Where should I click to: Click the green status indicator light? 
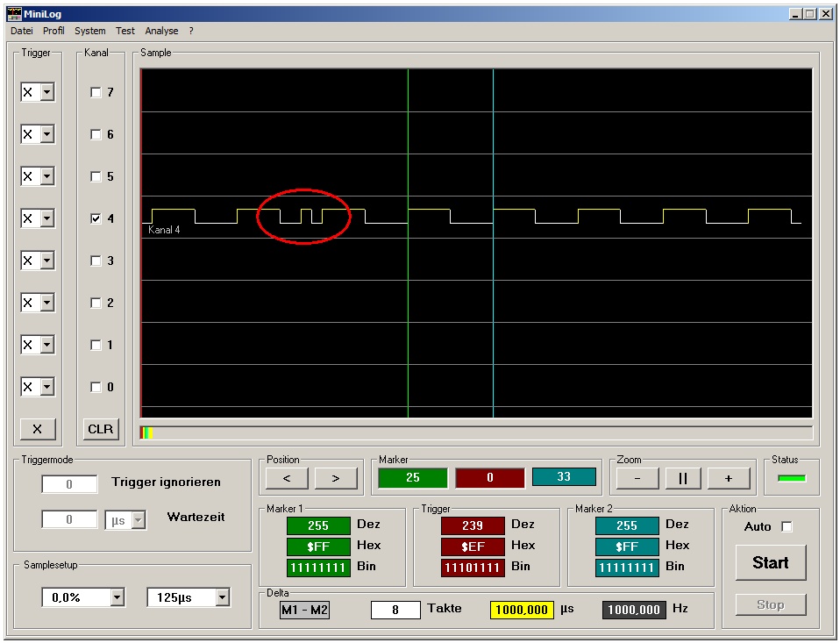[792, 478]
